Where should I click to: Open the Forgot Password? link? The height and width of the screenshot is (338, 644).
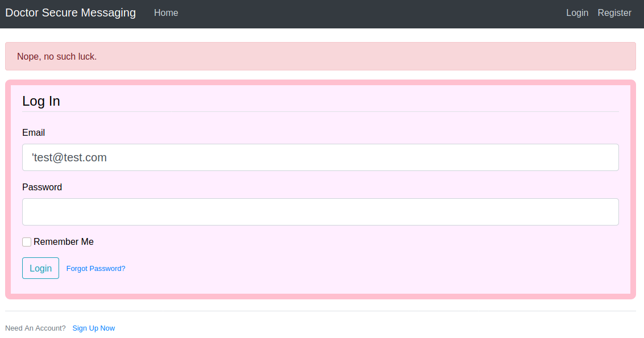(95, 269)
